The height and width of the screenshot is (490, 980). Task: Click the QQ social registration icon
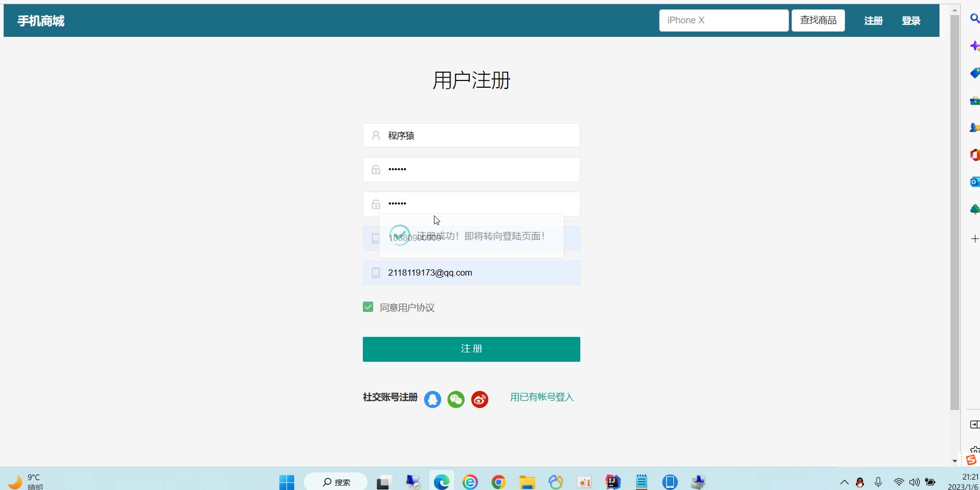click(432, 399)
